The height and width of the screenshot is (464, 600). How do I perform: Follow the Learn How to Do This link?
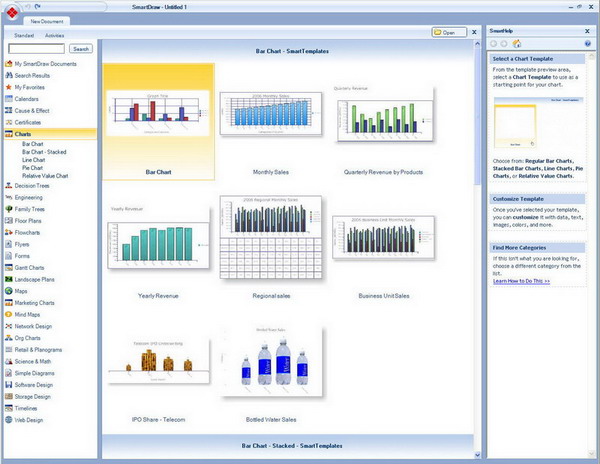tap(521, 281)
